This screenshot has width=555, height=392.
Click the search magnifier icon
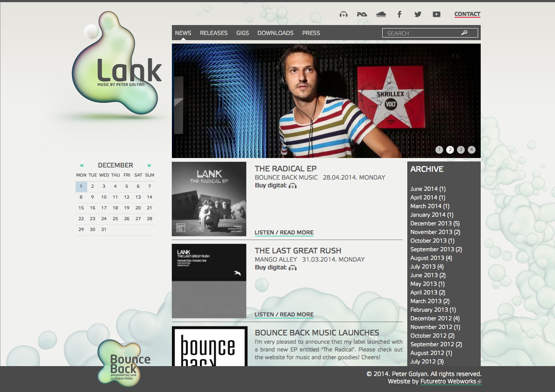[464, 32]
